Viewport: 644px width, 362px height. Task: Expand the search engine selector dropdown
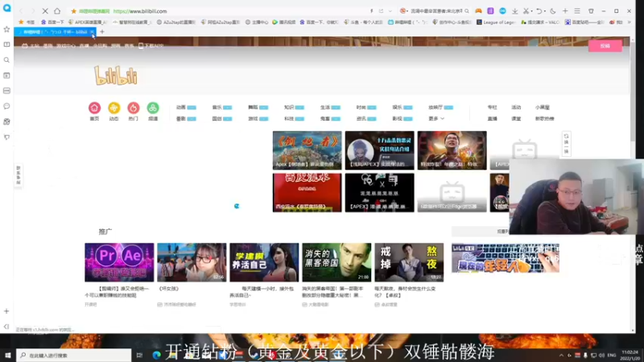coord(407,11)
